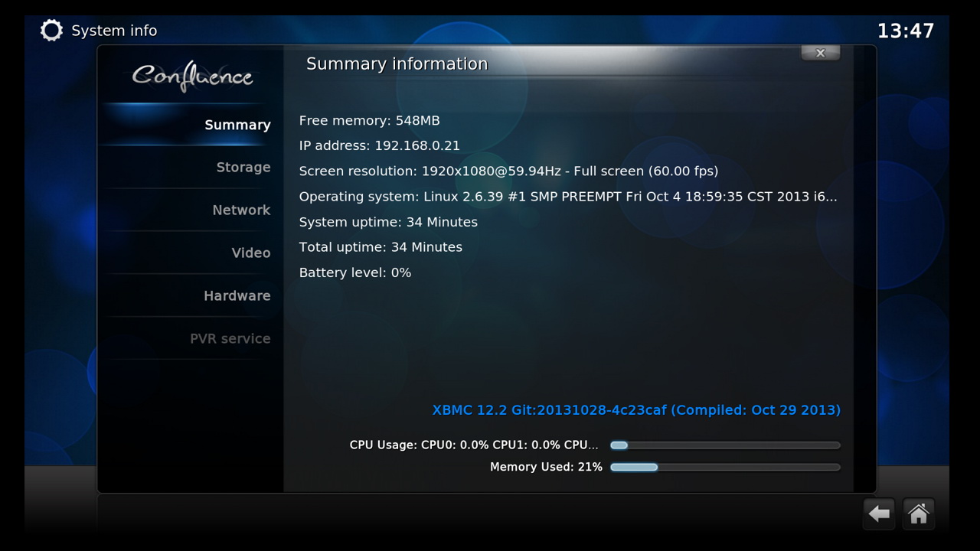
Task: Click the CPU Usage label text
Action: (474, 445)
